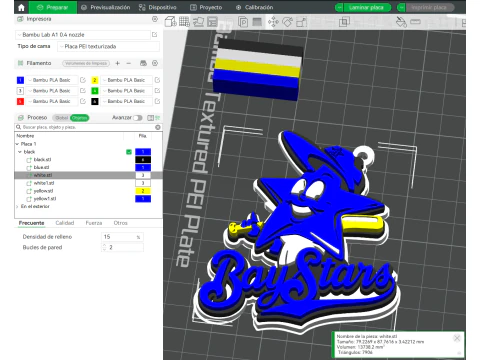
Task: Select the Rotate tool icon
Action: [x=287, y=22]
